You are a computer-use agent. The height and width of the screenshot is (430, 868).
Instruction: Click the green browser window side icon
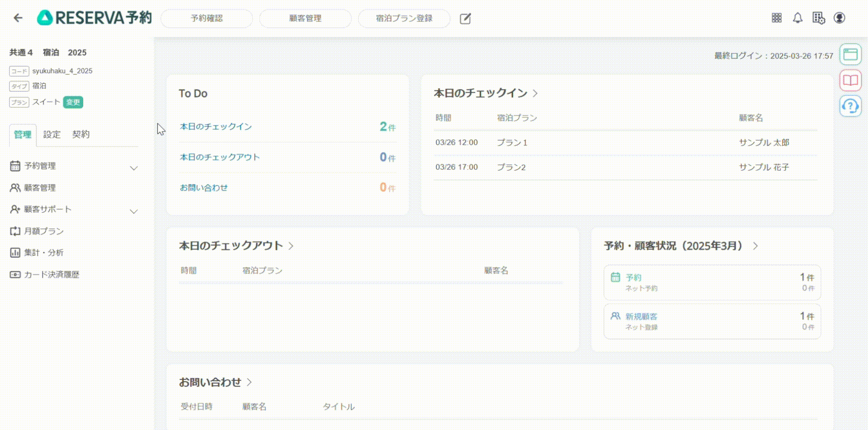tap(850, 54)
